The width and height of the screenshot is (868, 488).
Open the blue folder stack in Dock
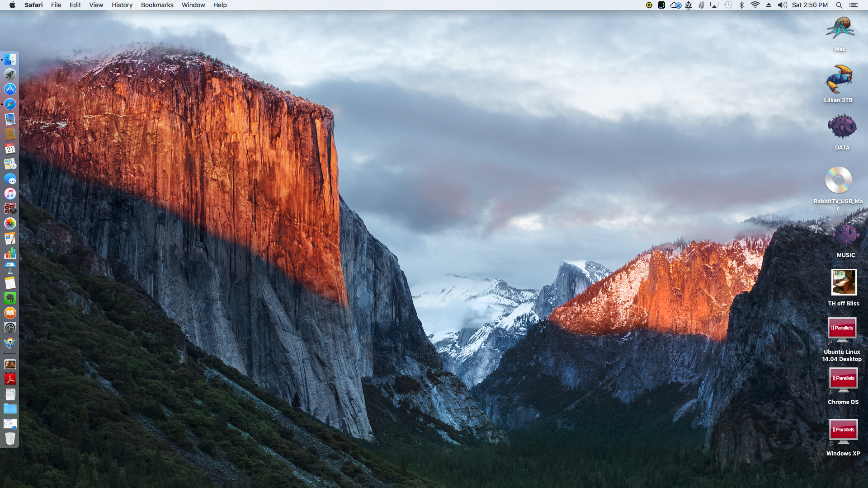coord(10,409)
